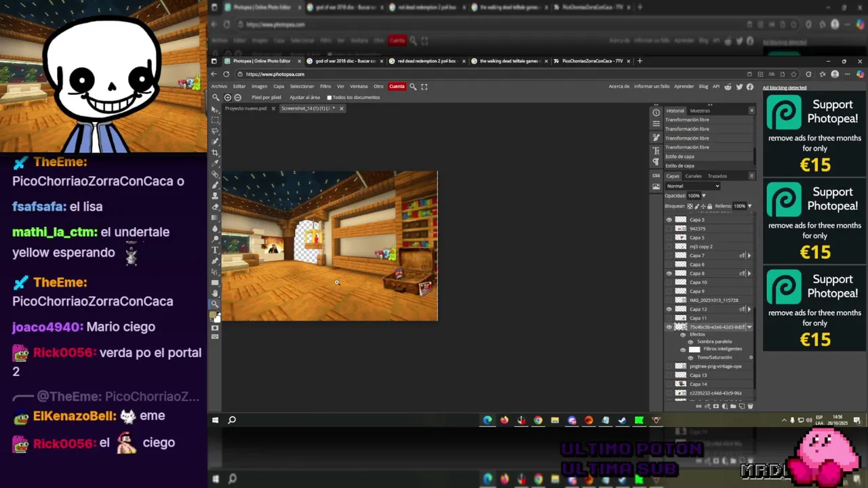868x488 pixels.
Task: Switch to Proyecto nuevo.psd document tab
Action: click(x=245, y=108)
